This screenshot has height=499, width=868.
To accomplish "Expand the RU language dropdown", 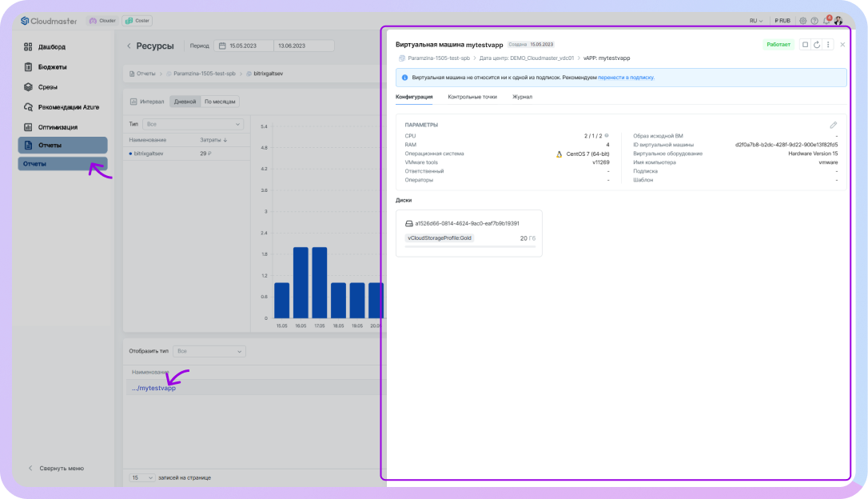I will click(755, 21).
